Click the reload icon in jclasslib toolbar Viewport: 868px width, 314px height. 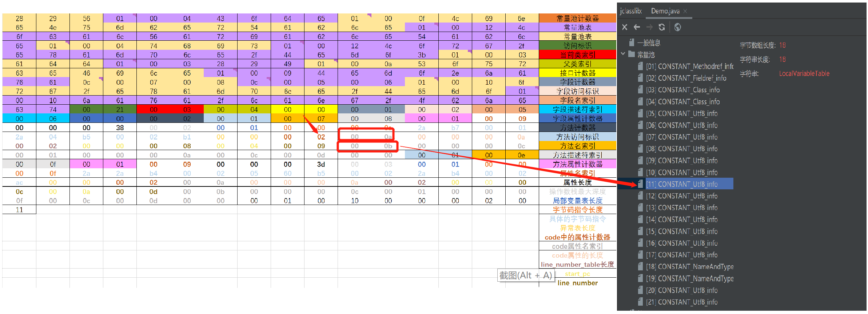click(x=662, y=27)
